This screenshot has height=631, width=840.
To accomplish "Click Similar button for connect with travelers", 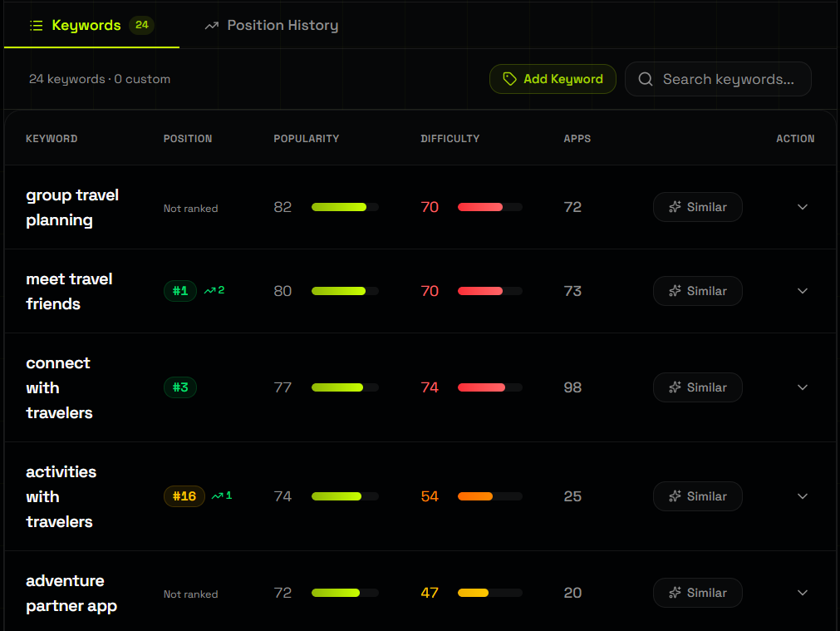I will 697,387.
